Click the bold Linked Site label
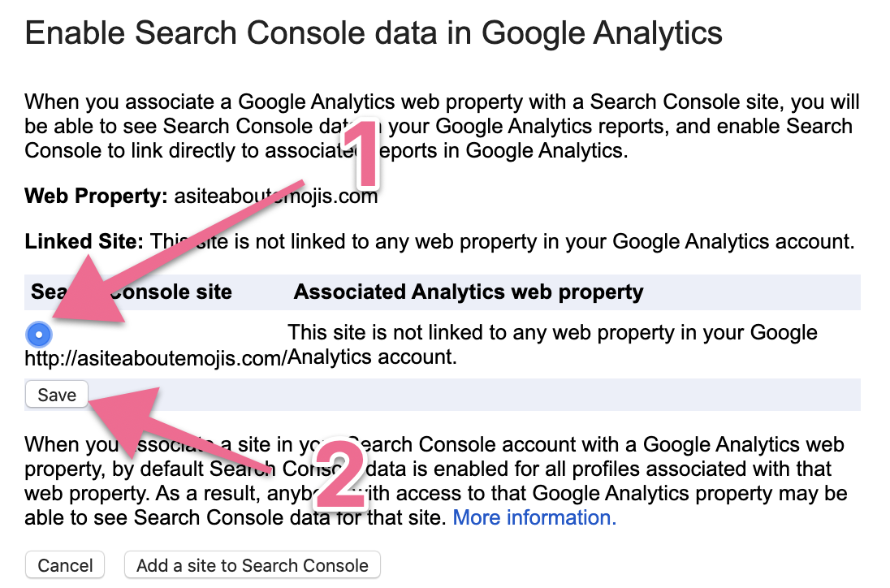This screenshot has width=890, height=588. pos(84,241)
